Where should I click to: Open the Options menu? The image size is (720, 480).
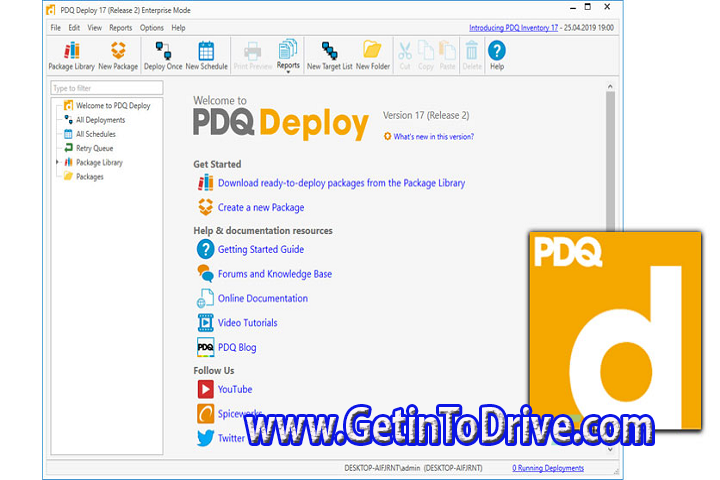152,28
